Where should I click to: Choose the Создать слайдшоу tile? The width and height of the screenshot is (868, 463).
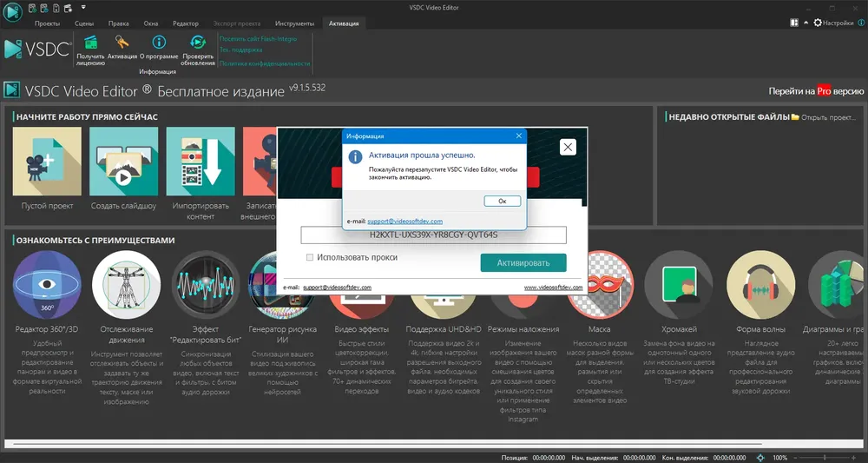point(123,162)
